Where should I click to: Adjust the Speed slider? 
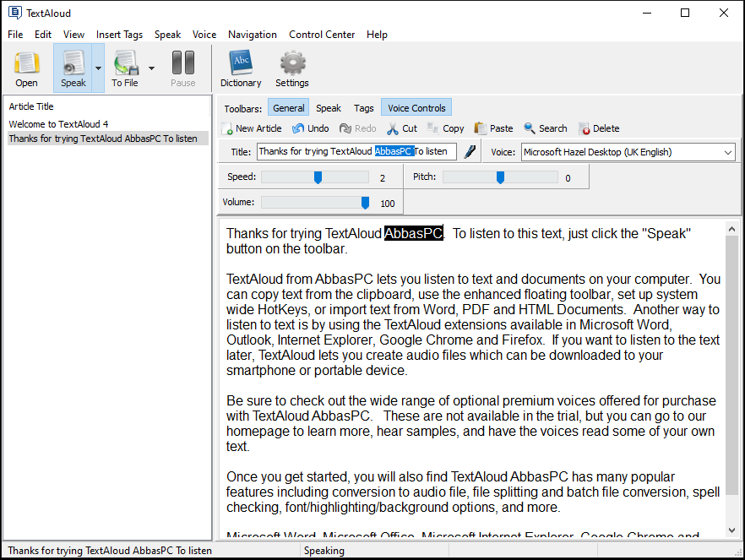318,177
